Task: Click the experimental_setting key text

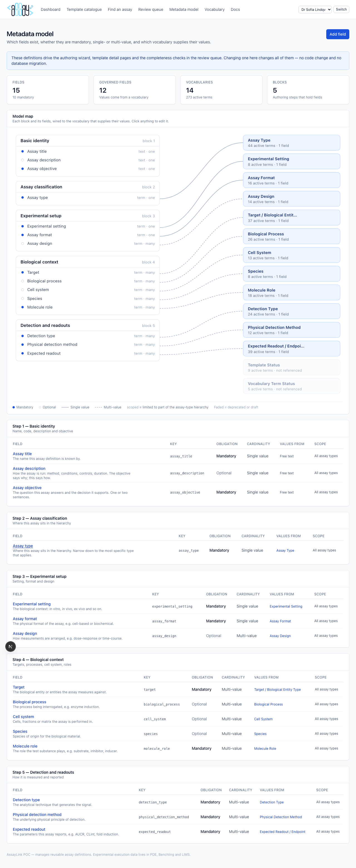Action: click(172, 606)
